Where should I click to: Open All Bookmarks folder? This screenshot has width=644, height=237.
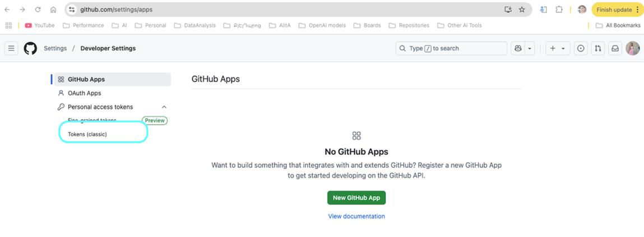619,25
